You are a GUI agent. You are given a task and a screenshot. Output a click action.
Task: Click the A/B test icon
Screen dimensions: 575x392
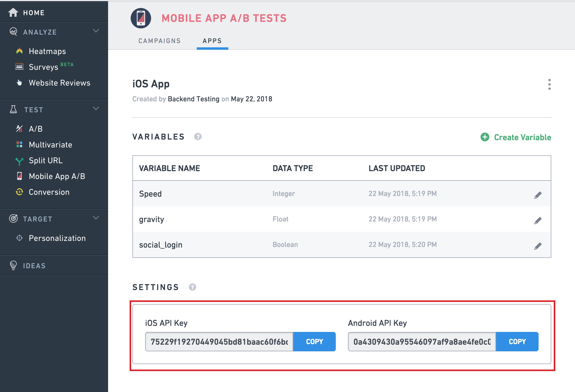pyautogui.click(x=19, y=129)
